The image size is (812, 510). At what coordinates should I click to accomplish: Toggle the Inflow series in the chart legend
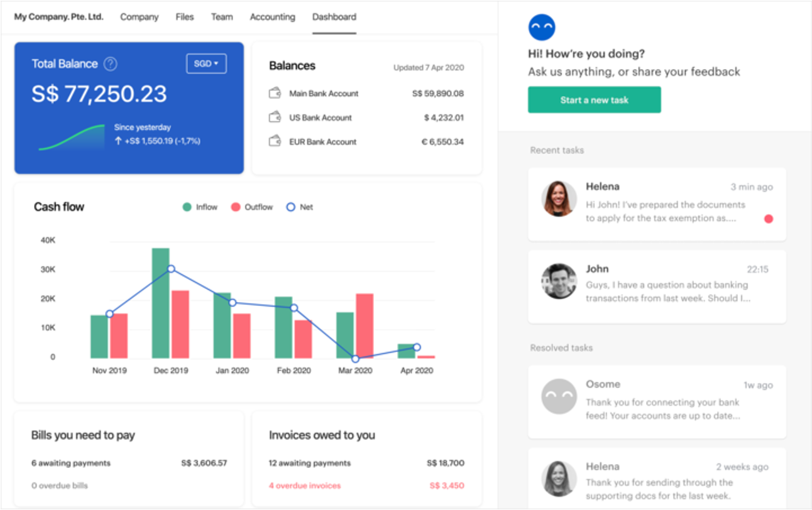[200, 207]
